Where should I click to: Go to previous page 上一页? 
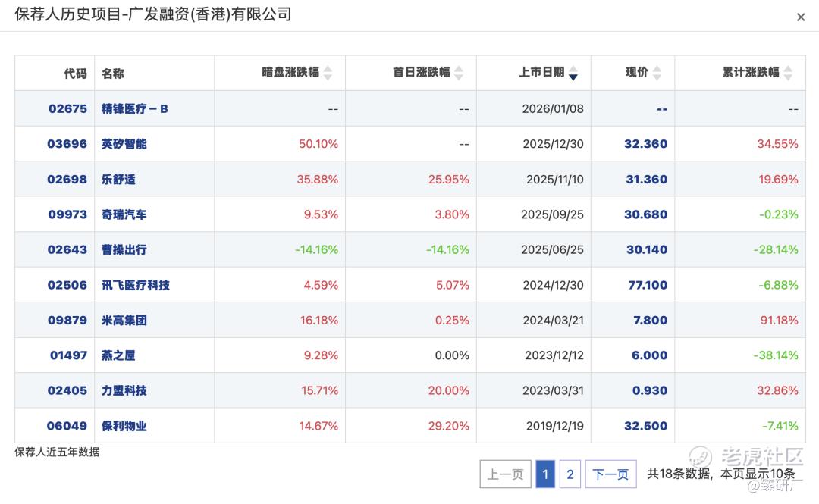click(505, 474)
